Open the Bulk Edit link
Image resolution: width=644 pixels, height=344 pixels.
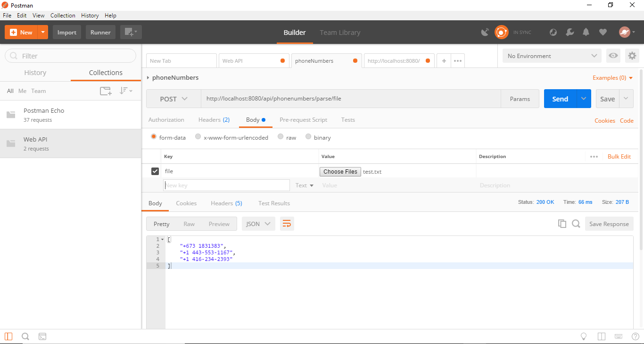pos(619,157)
